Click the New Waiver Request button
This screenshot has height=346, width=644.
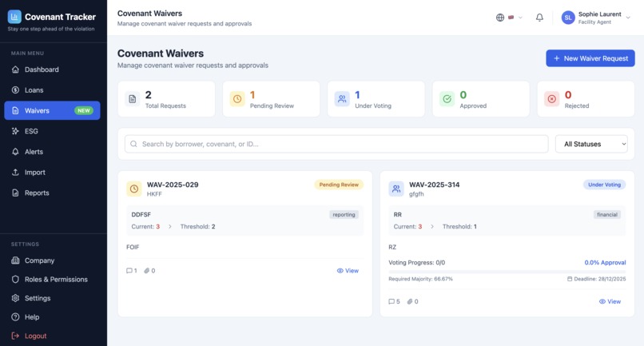pos(590,58)
